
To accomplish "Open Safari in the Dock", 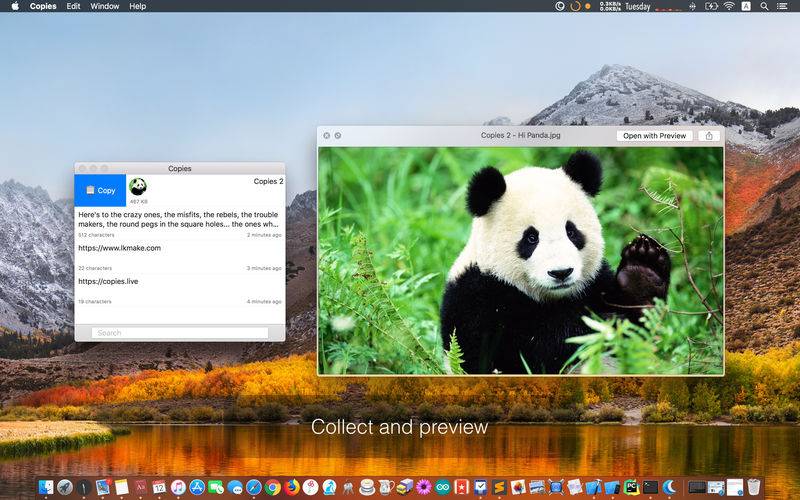I will pyautogui.click(x=254, y=487).
